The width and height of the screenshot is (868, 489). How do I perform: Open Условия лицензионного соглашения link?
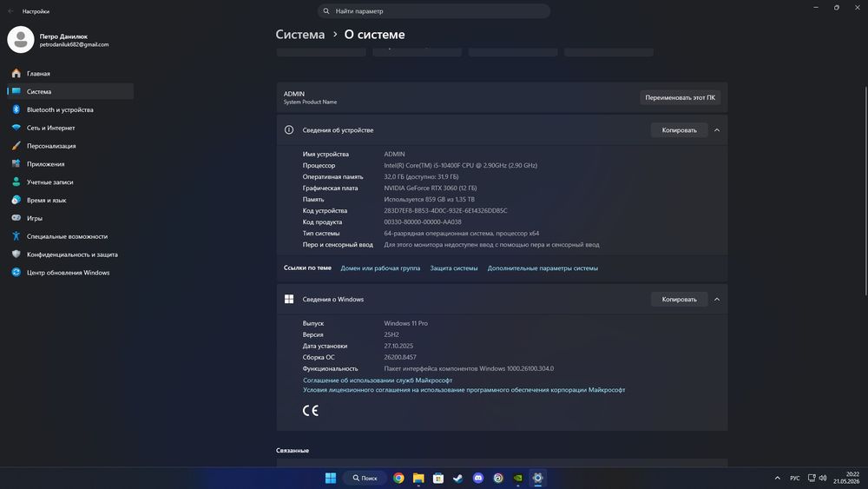pyautogui.click(x=464, y=390)
